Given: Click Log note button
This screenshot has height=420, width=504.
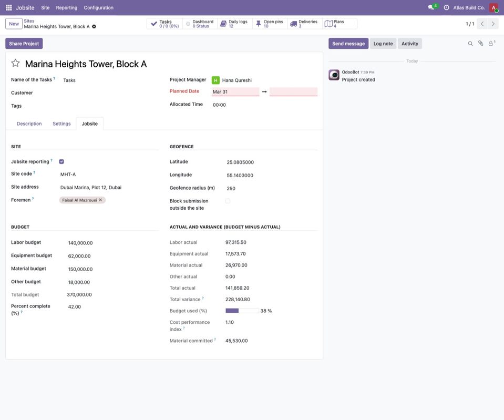Looking at the screenshot, I should [383, 44].
